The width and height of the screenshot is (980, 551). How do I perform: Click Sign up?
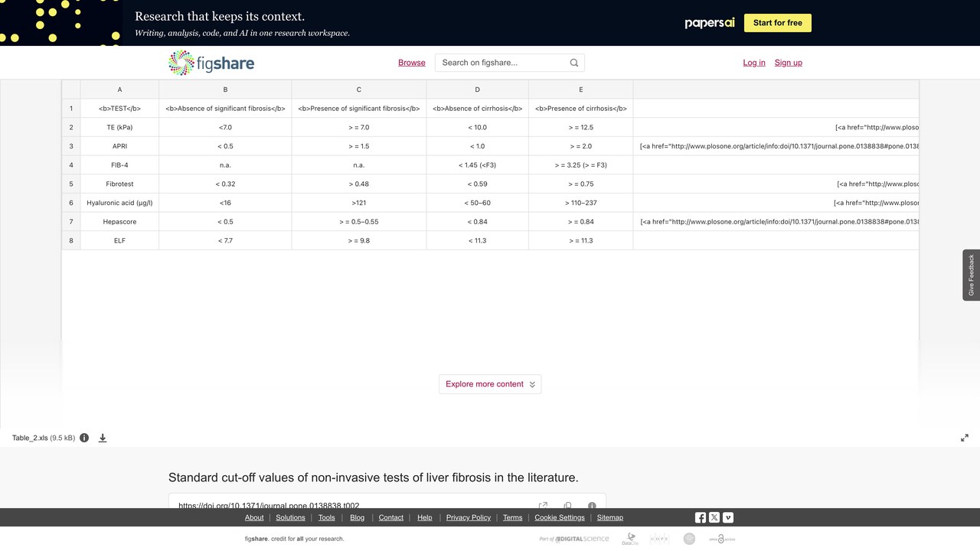click(x=789, y=63)
